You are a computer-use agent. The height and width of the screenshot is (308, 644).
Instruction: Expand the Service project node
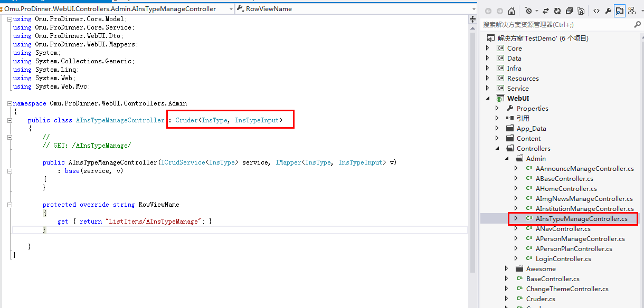click(x=488, y=88)
